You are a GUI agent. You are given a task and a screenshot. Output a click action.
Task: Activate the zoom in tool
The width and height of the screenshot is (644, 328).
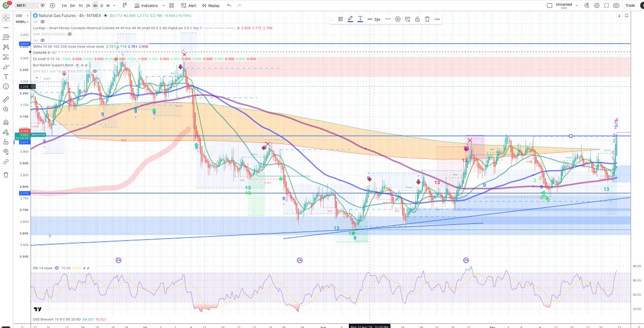click(6, 110)
